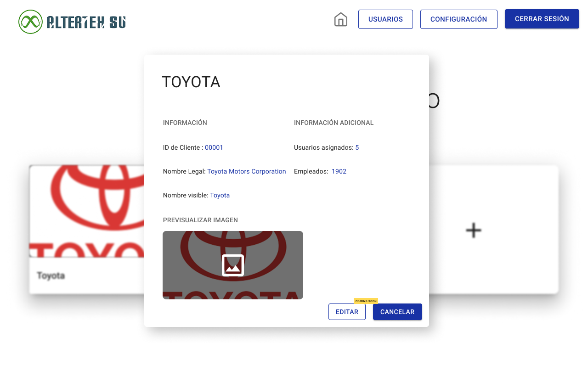This screenshot has width=588, height=382.
Task: Open the CONFIGURACIÓN page
Action: (x=459, y=19)
